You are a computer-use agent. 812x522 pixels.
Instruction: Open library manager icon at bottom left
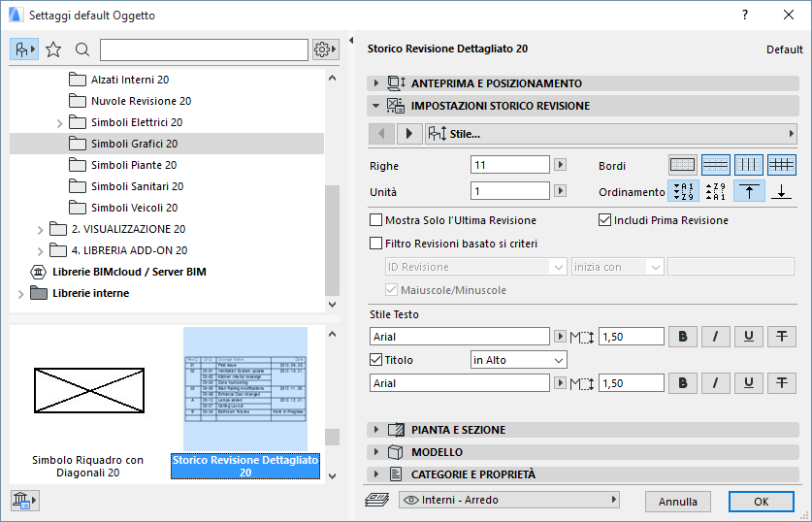coord(24,501)
